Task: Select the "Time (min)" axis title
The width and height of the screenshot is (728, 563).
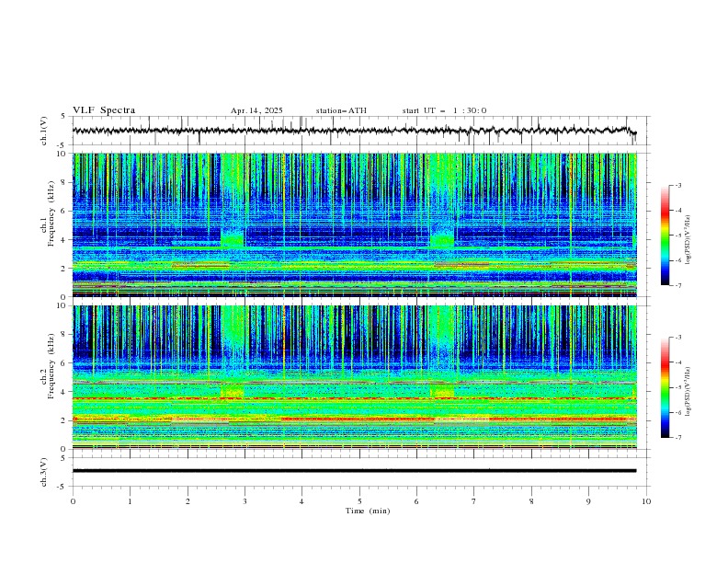Action: (368, 511)
